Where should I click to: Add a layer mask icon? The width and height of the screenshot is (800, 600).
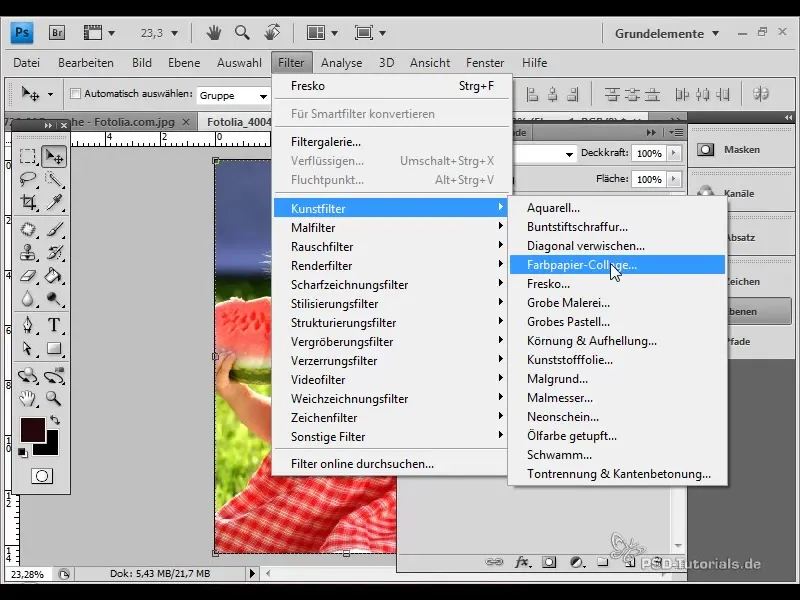pos(549,562)
